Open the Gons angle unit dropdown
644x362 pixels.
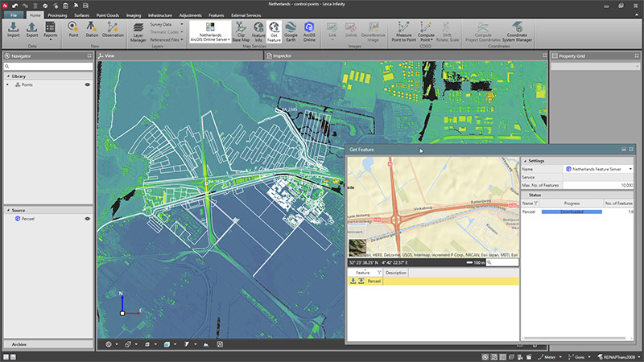(589, 357)
